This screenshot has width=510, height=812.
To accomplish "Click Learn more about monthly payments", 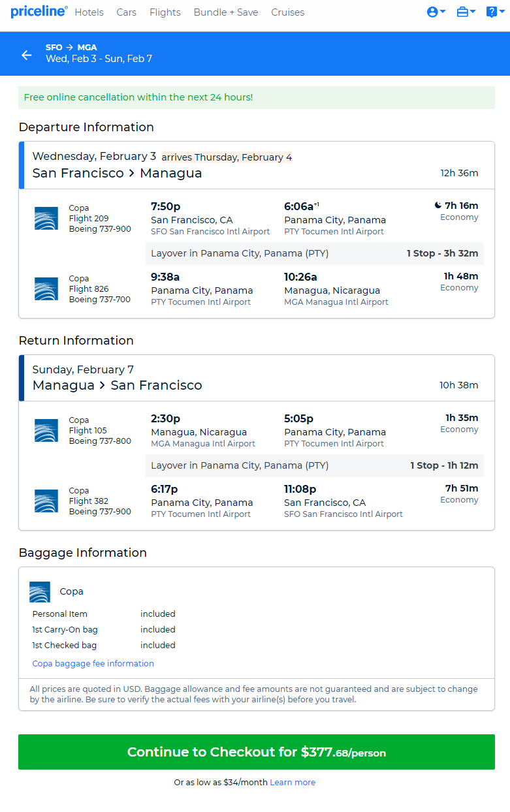I will (x=293, y=782).
